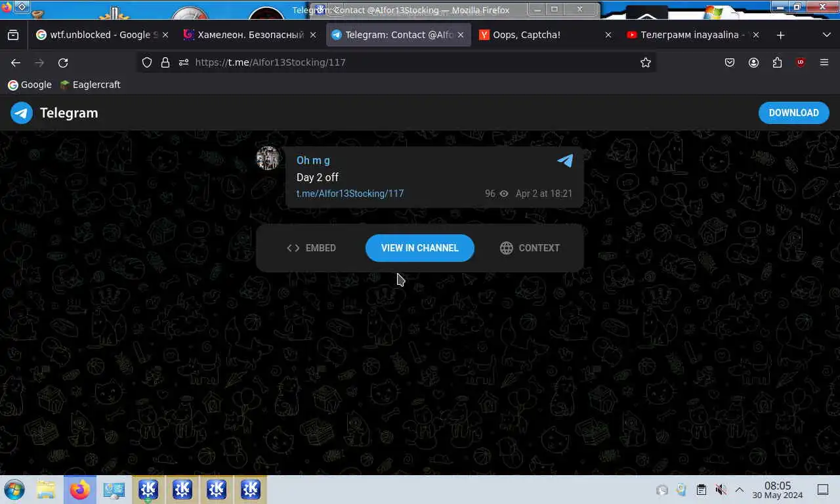This screenshot has height=504, width=840.
Task: Open the Firefox application menu
Action: 824,62
